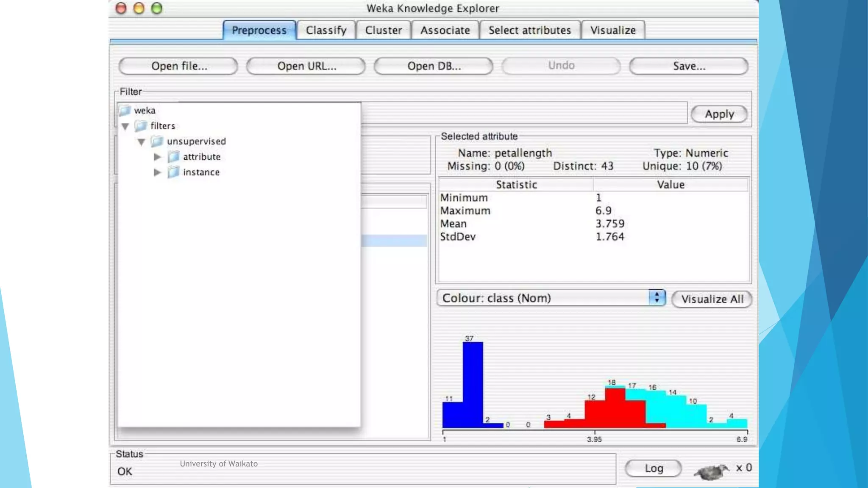This screenshot has height=488, width=868.
Task: Click the unsupervised folder icon
Action: [157, 141]
